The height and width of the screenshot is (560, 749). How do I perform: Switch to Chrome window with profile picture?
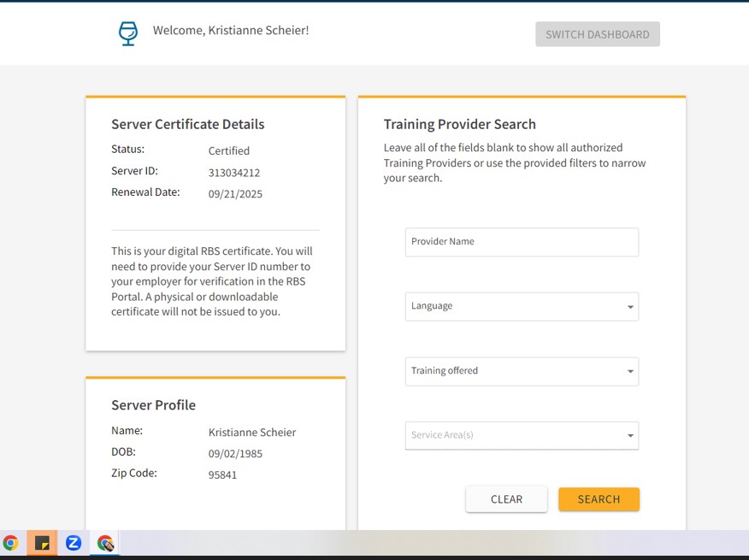tap(105, 543)
